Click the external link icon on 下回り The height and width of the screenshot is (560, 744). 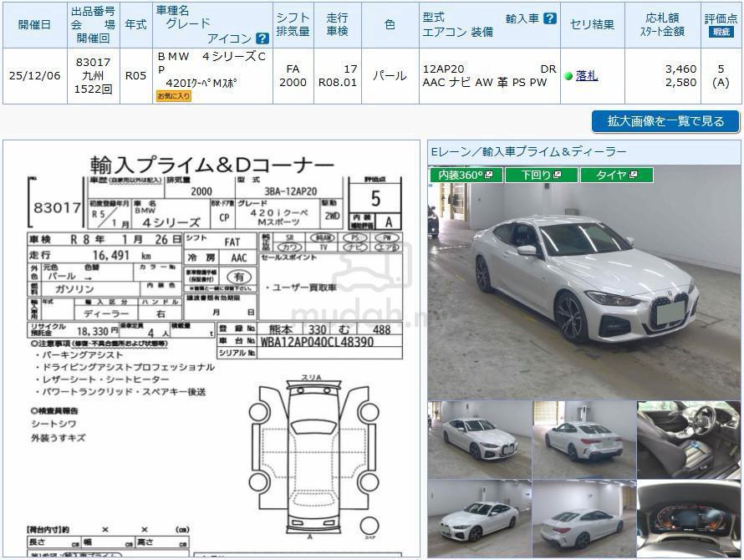(557, 175)
